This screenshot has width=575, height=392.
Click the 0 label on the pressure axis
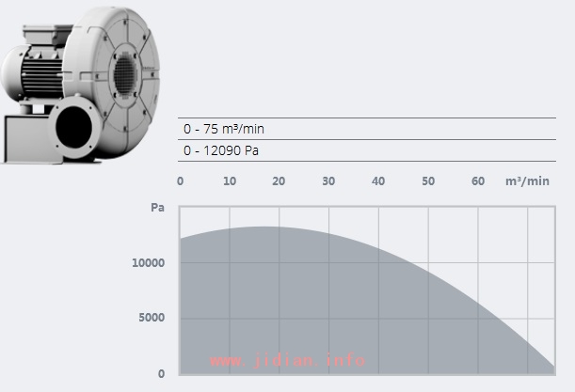161,373
